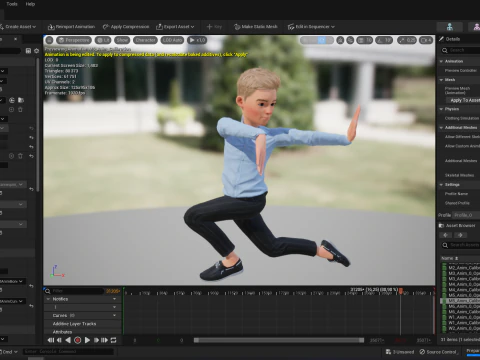
Task: Jump to the animation start
Action: pyautogui.click(x=51, y=340)
